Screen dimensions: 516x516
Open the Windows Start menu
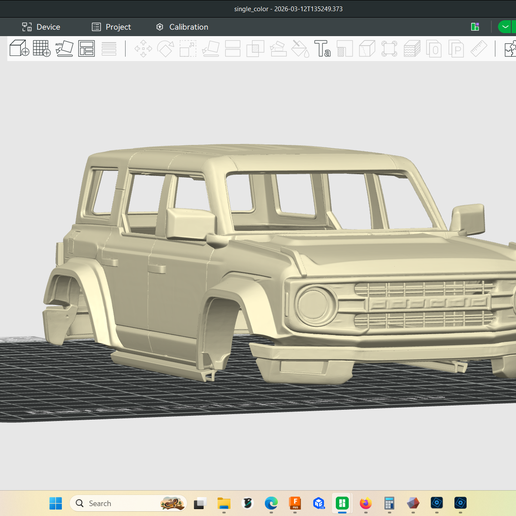(x=56, y=503)
